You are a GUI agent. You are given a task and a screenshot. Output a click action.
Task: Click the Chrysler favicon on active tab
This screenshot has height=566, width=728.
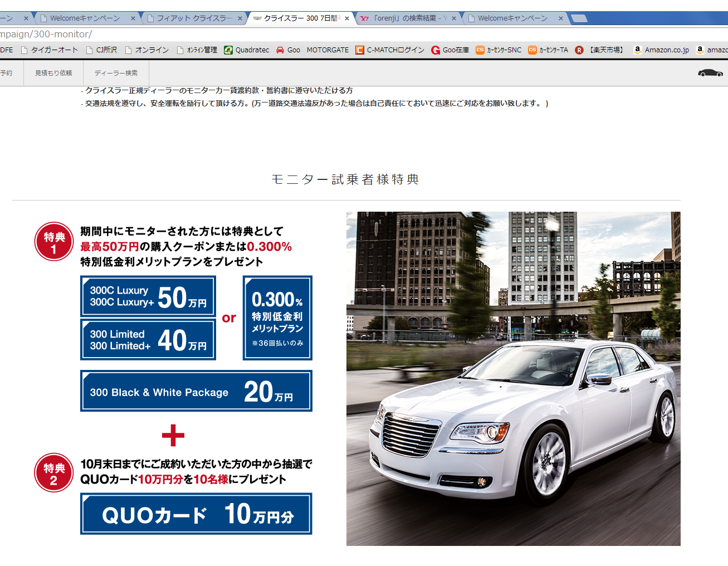pyautogui.click(x=257, y=18)
